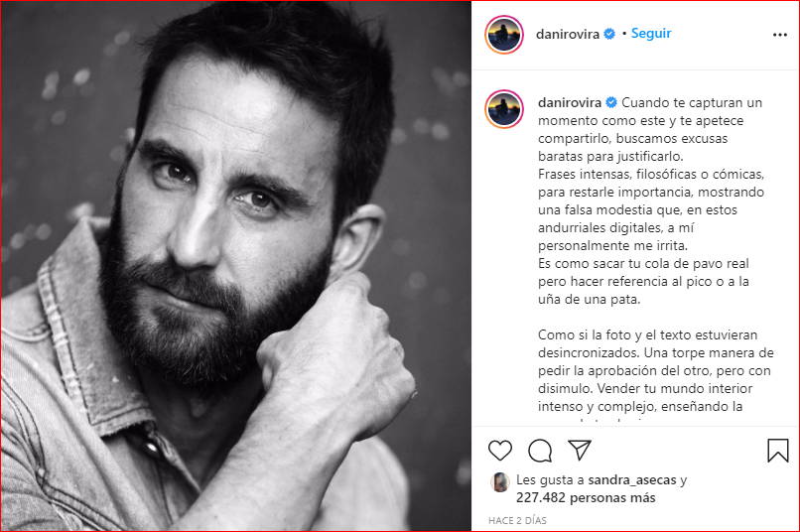Open sandra_asecas profile link
800x532 pixels.
[x=632, y=480]
